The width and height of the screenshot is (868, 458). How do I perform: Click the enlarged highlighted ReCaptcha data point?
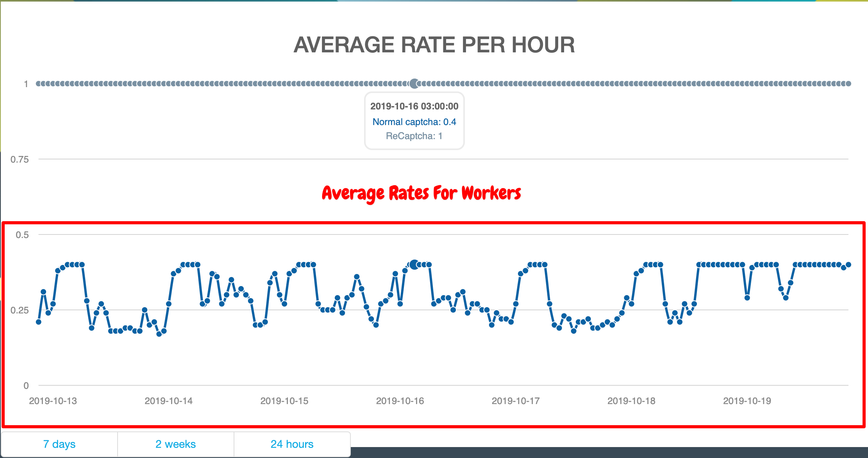(x=414, y=83)
